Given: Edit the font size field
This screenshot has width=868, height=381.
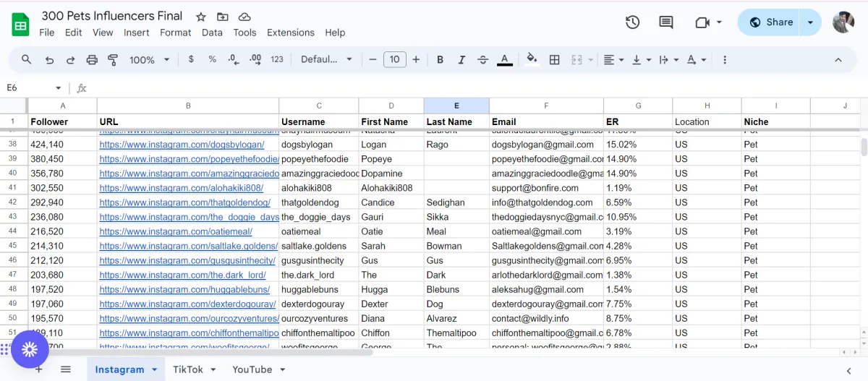Looking at the screenshot, I should tap(394, 60).
